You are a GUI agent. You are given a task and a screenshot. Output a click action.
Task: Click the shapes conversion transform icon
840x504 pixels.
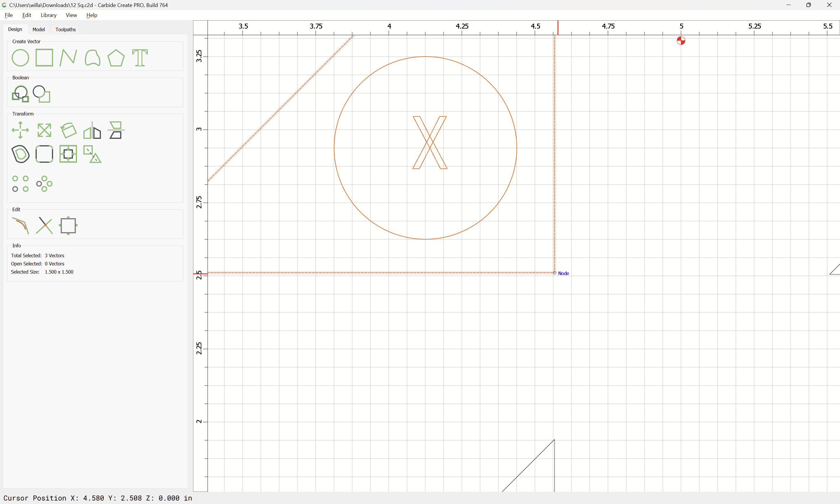(x=92, y=154)
